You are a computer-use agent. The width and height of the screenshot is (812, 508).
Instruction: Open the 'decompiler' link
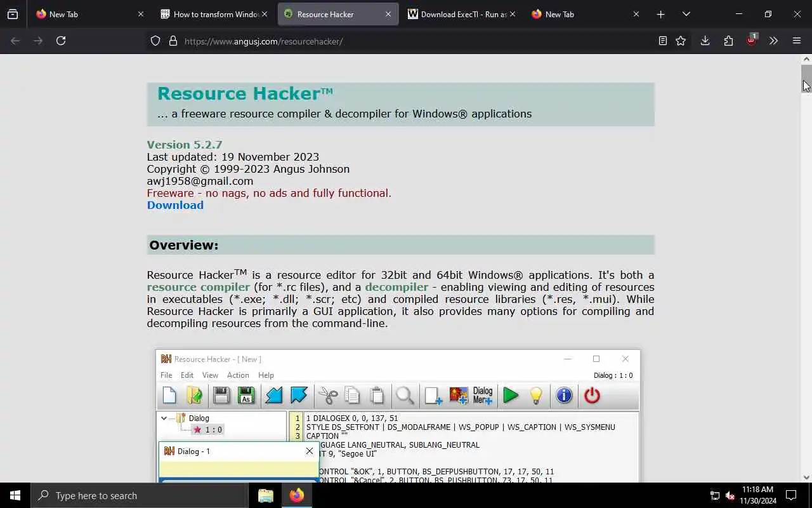(396, 287)
